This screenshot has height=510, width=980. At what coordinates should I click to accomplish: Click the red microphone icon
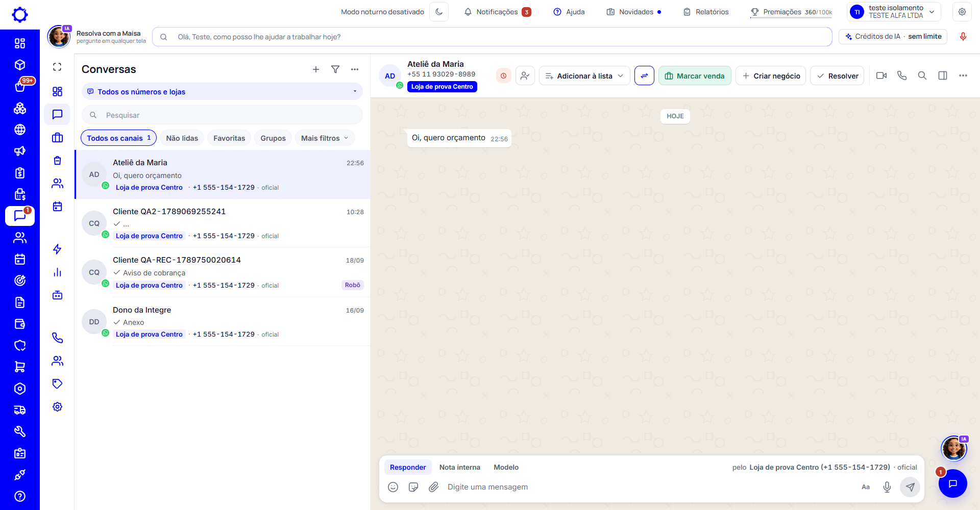[963, 37]
